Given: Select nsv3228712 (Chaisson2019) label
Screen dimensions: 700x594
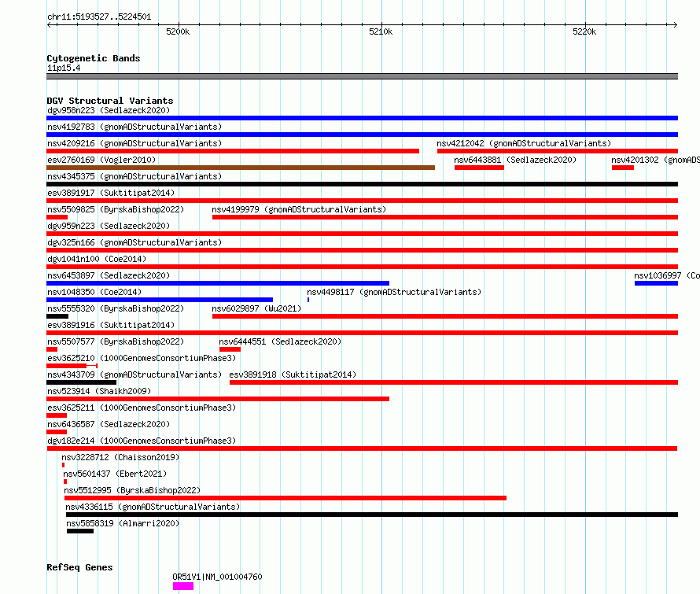Looking at the screenshot, I should 120,457.
